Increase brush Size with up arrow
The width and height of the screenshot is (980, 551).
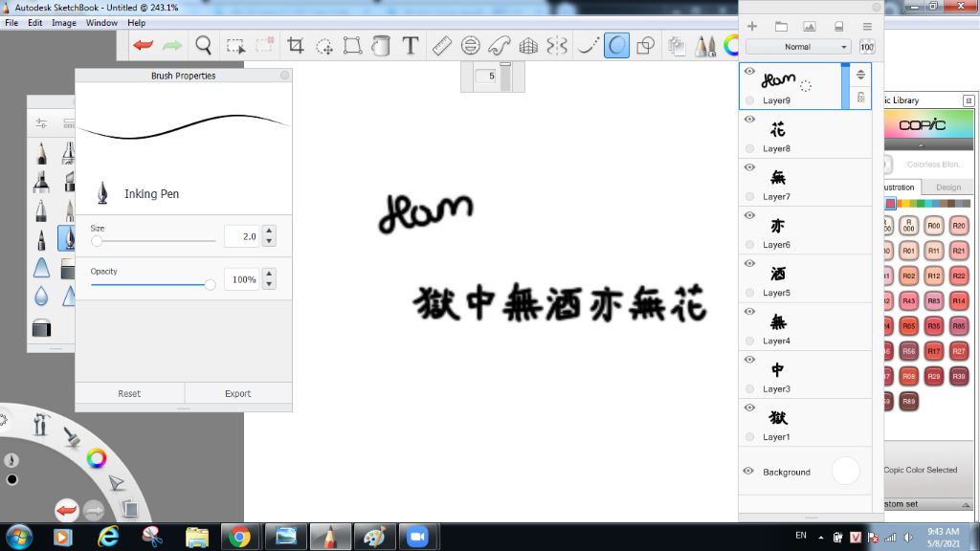click(x=269, y=231)
